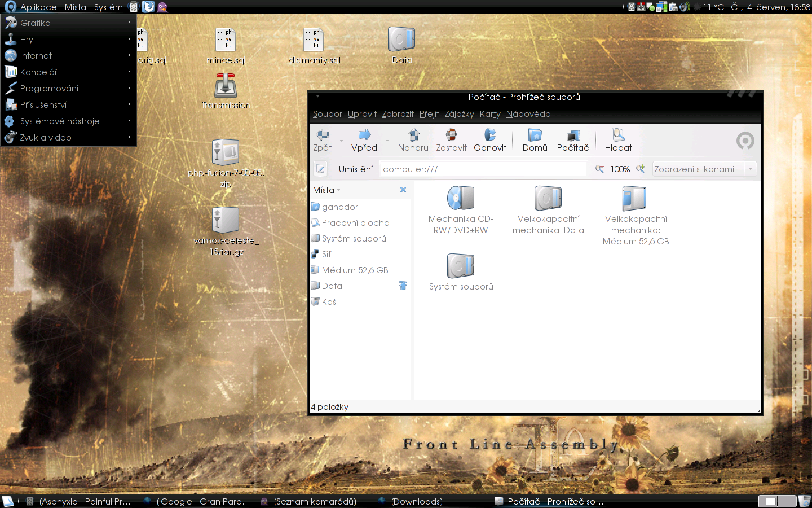Open the Kancelář submenu
This screenshot has width=812, height=508.
coord(69,72)
